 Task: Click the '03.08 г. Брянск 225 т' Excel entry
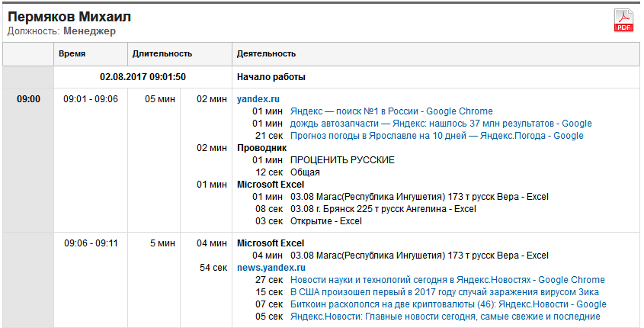[383, 209]
